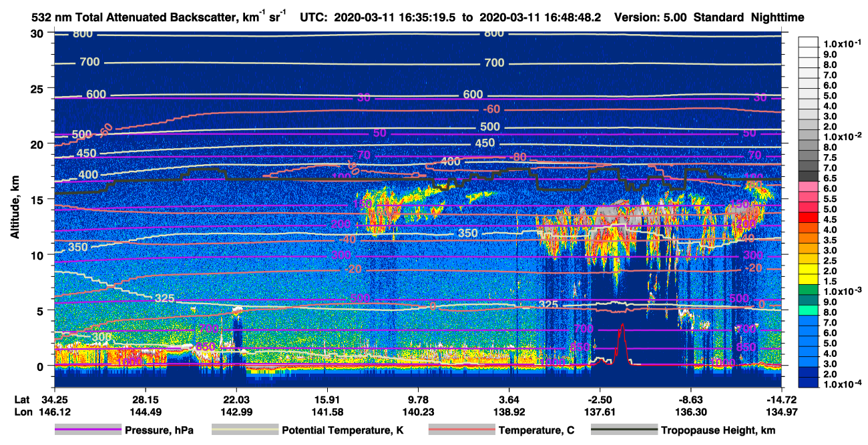Click longitude value 137.61
The width and height of the screenshot is (868, 445).
(x=600, y=412)
